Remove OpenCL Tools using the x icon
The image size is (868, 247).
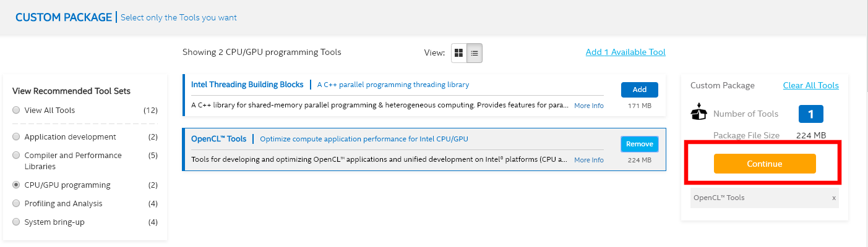[x=833, y=198]
